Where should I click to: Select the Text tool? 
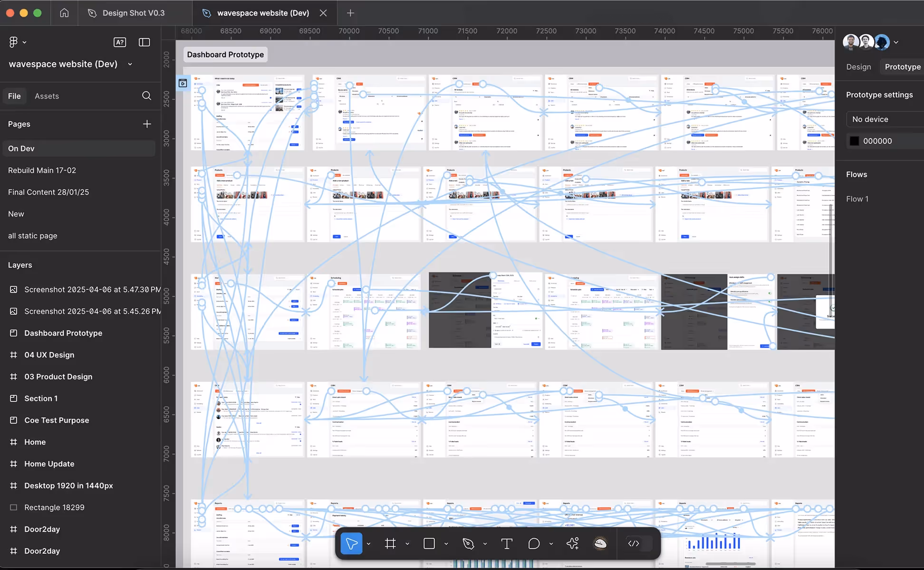tap(507, 543)
